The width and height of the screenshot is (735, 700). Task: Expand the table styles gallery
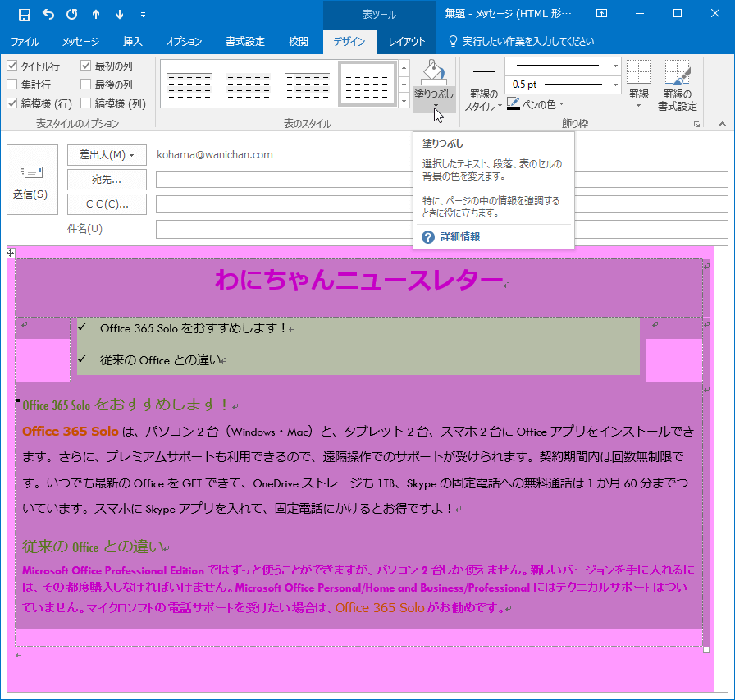(x=404, y=100)
